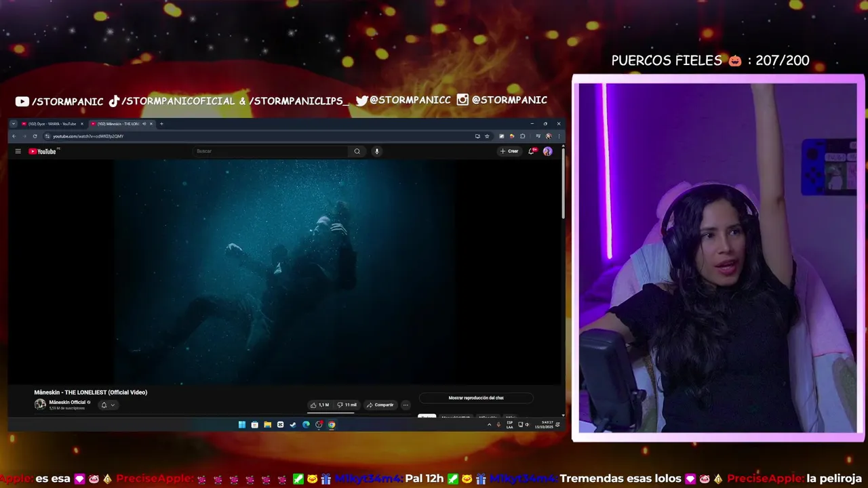Open Google Chrome from the taskbar
868x488 pixels.
(x=332, y=425)
